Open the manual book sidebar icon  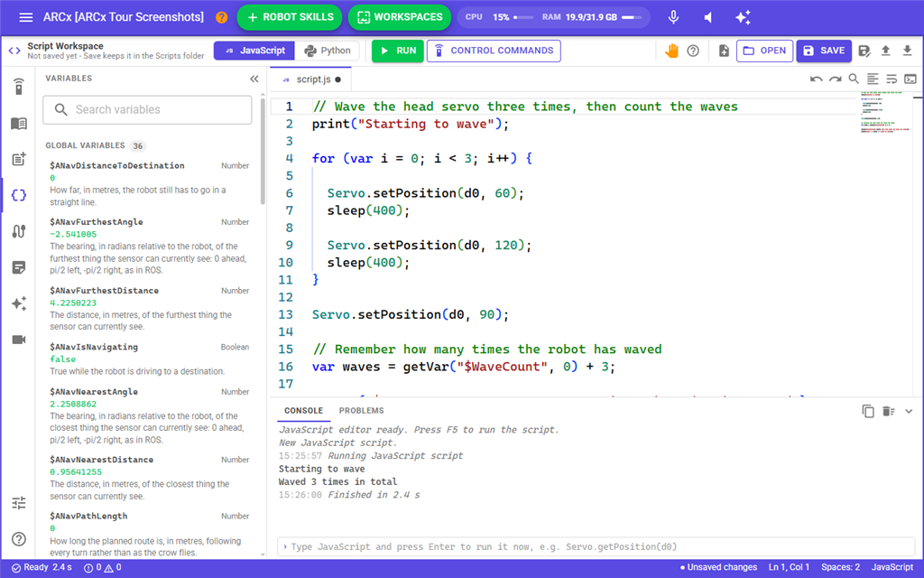point(19,123)
